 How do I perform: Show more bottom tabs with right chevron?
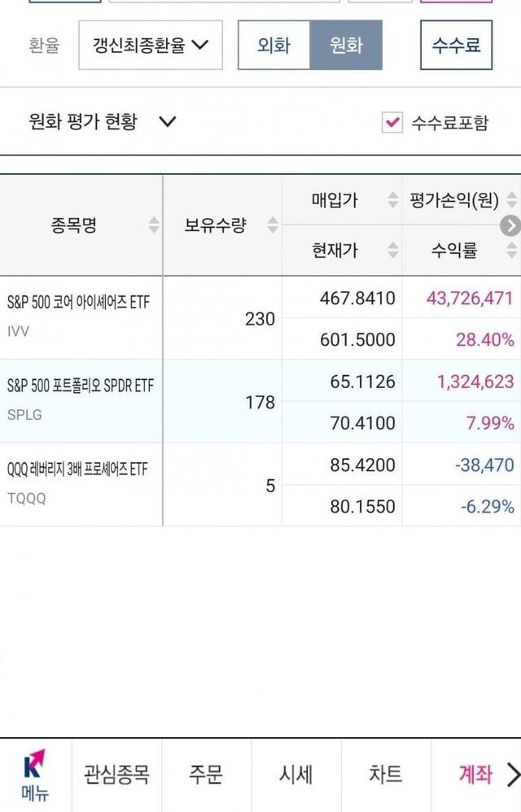[x=511, y=775]
